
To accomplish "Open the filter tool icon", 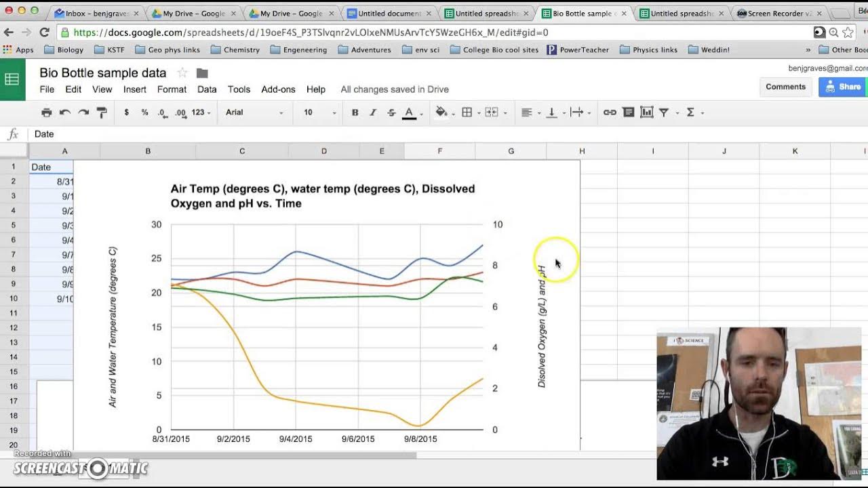I will [x=664, y=113].
